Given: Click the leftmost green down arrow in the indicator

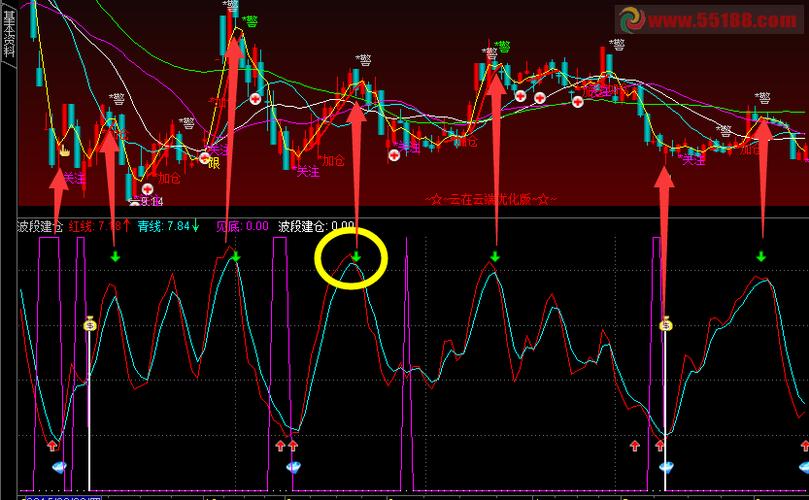Looking at the screenshot, I should (115, 257).
